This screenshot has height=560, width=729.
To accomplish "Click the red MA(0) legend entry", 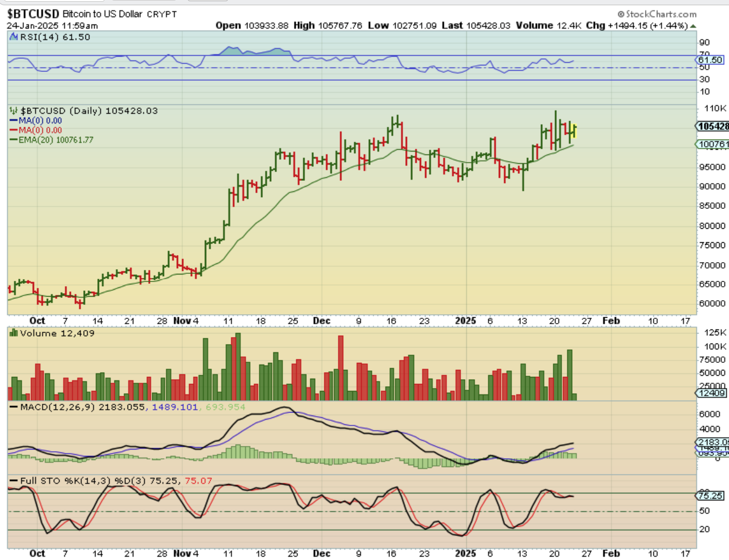I will tap(36, 130).
